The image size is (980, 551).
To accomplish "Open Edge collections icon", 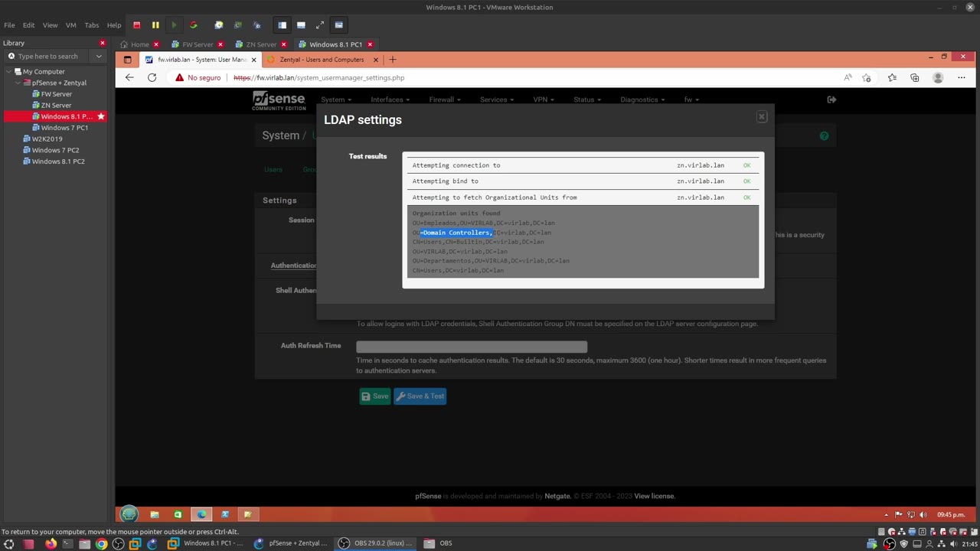I will [x=914, y=77].
